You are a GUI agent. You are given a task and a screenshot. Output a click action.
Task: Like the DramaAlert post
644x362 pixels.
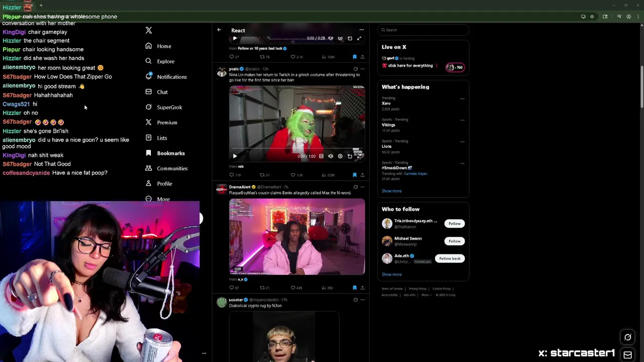point(296,288)
